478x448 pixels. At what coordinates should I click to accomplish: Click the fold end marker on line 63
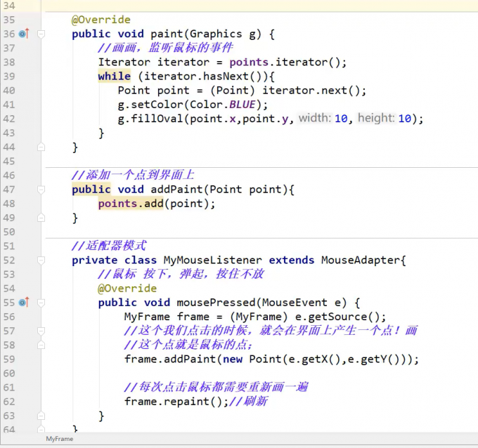click(41, 416)
